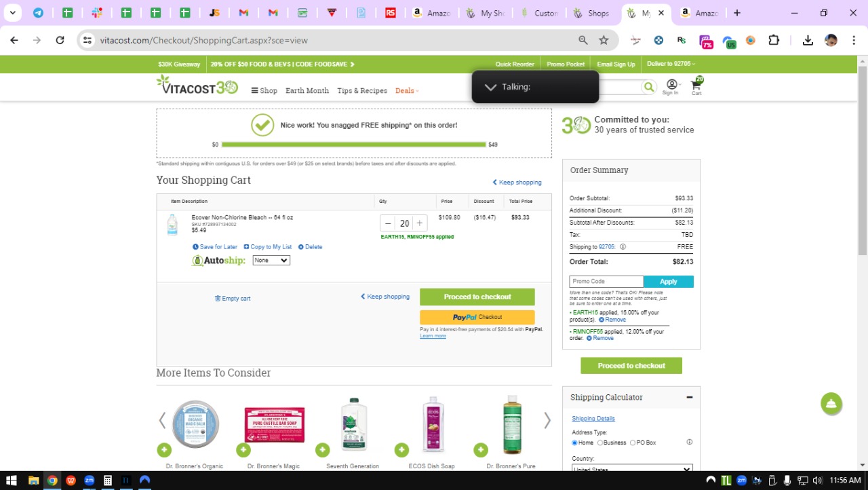Open the Chrome three-dot menu
Viewport: 868px width, 490px height.
tap(854, 40)
